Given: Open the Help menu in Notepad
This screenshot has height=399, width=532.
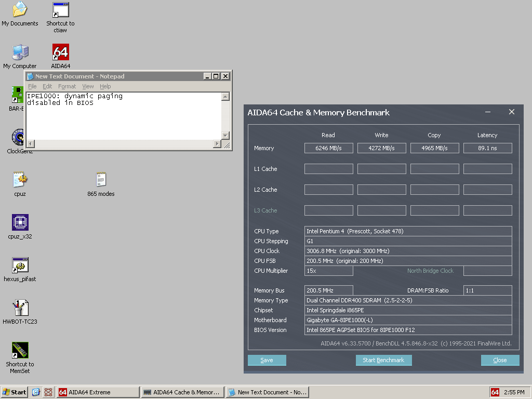Looking at the screenshot, I should pyautogui.click(x=105, y=86).
